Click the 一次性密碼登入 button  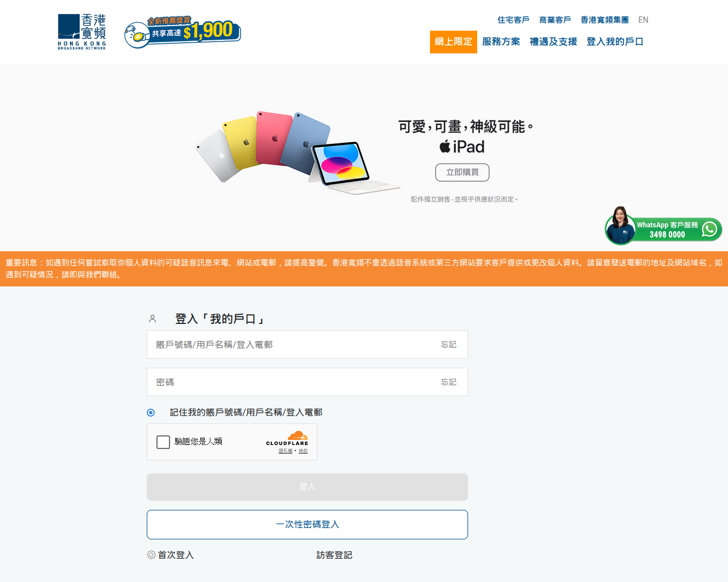tap(307, 525)
